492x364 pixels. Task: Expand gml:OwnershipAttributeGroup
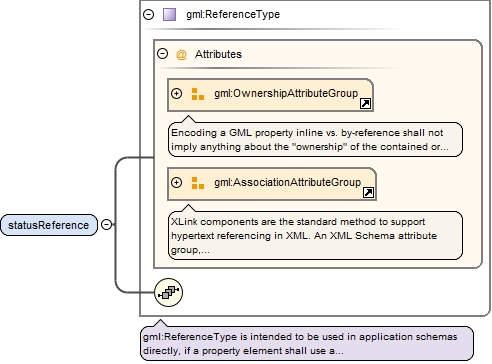[x=176, y=94]
